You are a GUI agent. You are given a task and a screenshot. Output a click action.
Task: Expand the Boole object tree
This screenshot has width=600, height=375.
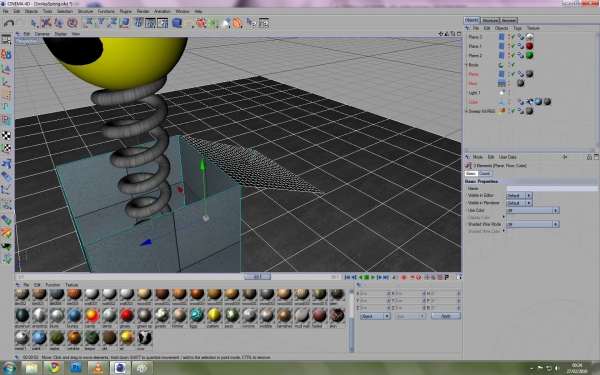[466, 65]
